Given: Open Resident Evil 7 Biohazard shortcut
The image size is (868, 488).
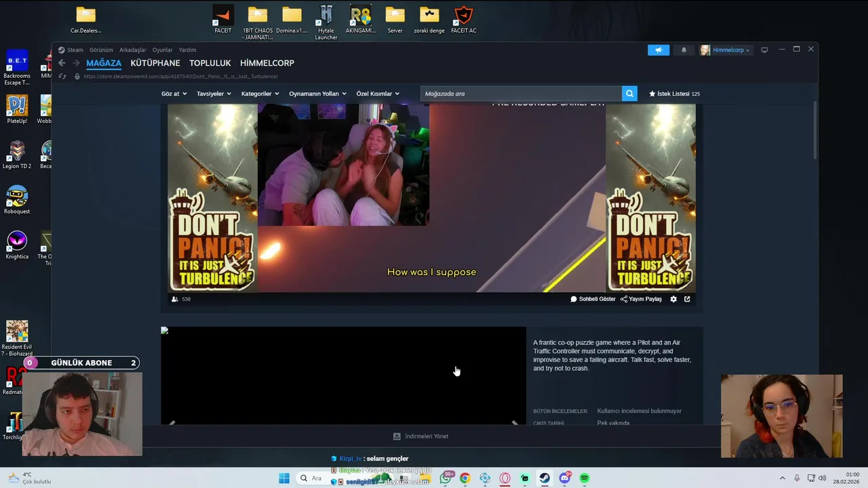Looking at the screenshot, I should (x=17, y=338).
